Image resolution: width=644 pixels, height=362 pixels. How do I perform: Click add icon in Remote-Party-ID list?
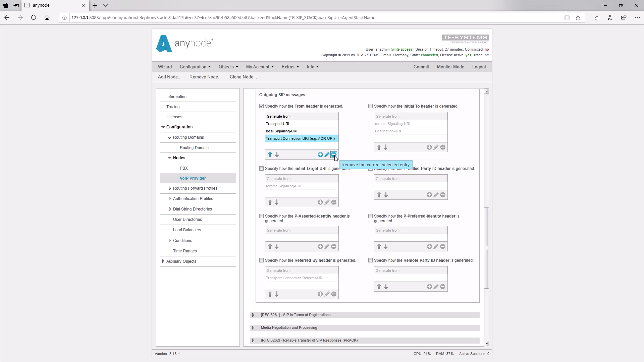(429, 287)
